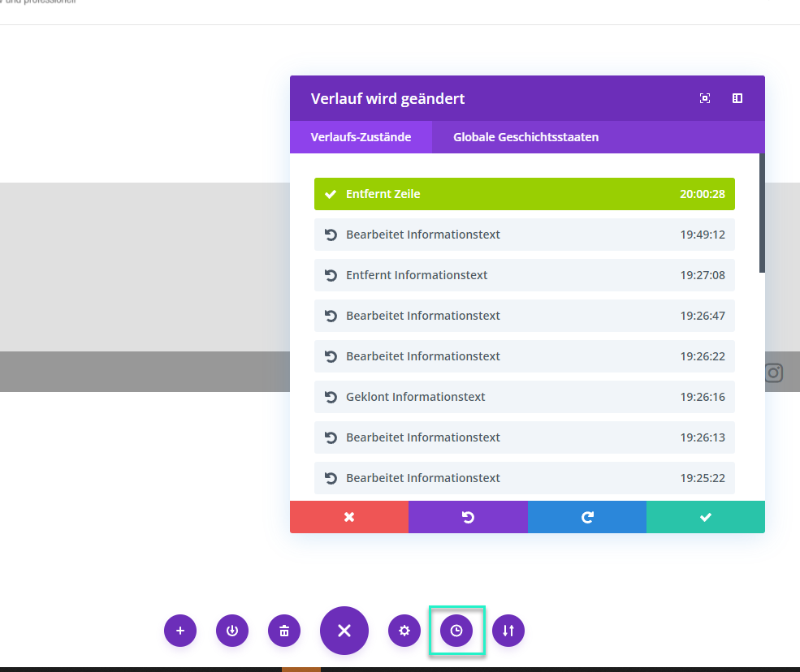The height and width of the screenshot is (672, 800).
Task: Click the trash icon to clear layout
Action: pos(284,631)
